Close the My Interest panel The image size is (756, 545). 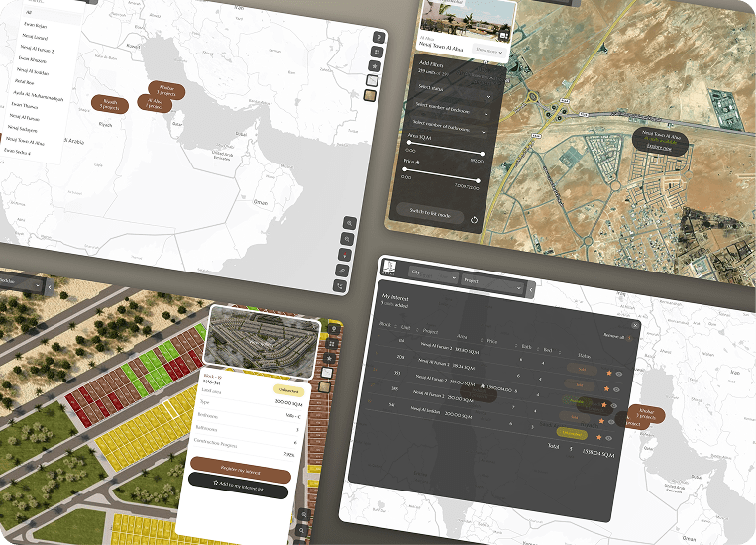click(634, 324)
